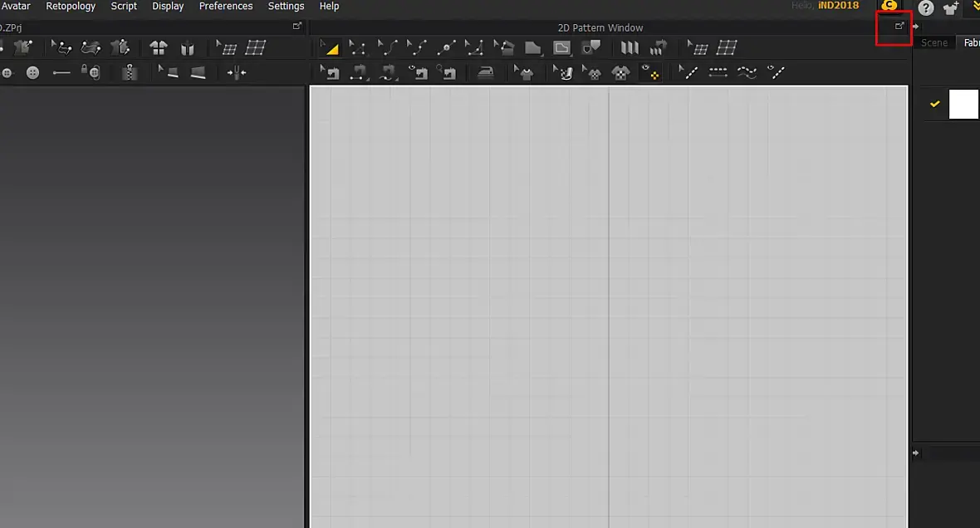
Task: Open the Help menu
Action: point(330,7)
